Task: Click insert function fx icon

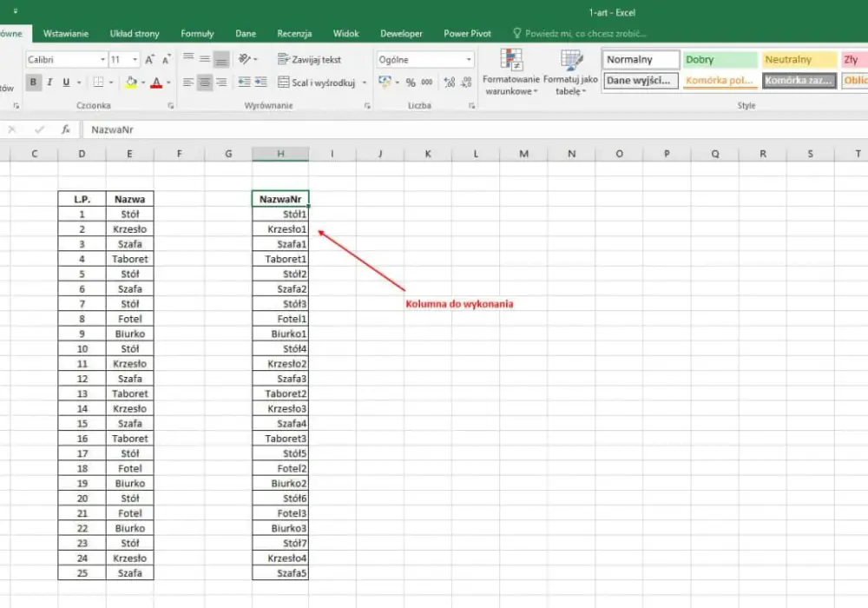Action: pos(65,129)
